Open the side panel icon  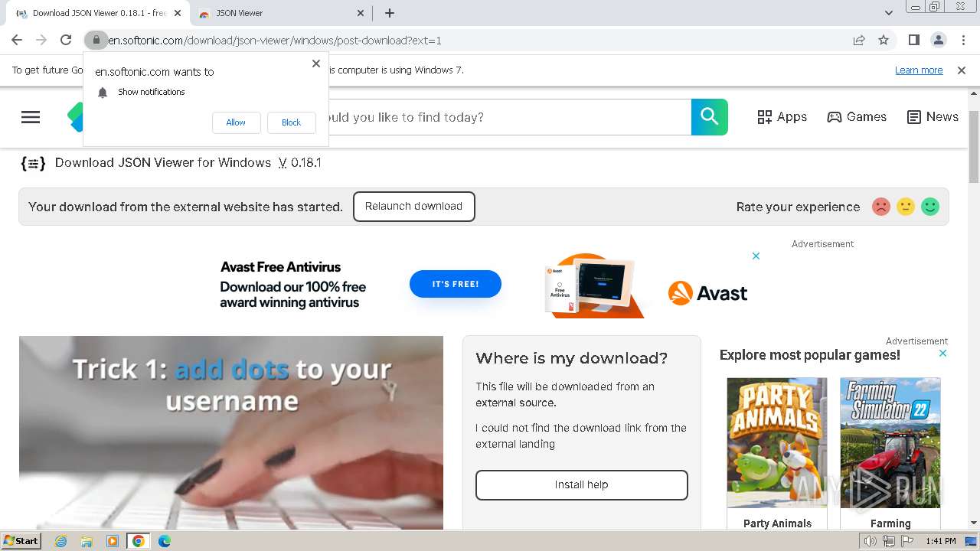click(913, 40)
